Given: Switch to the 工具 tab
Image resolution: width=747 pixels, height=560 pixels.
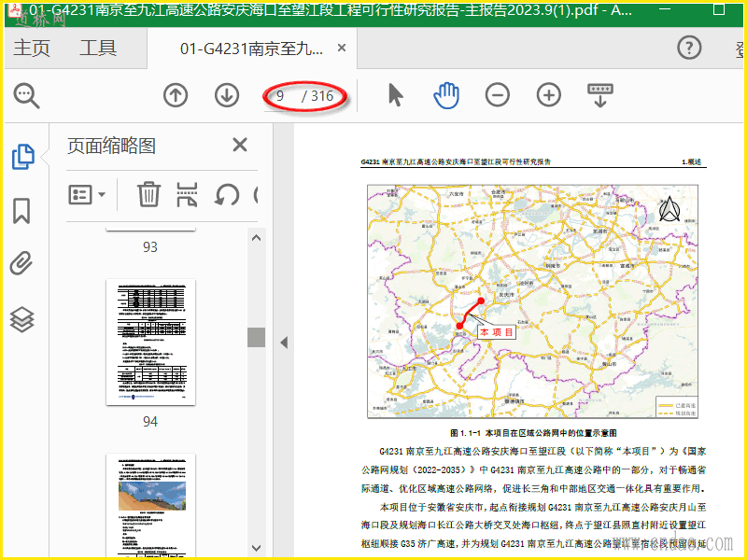Looking at the screenshot, I should tap(98, 49).
